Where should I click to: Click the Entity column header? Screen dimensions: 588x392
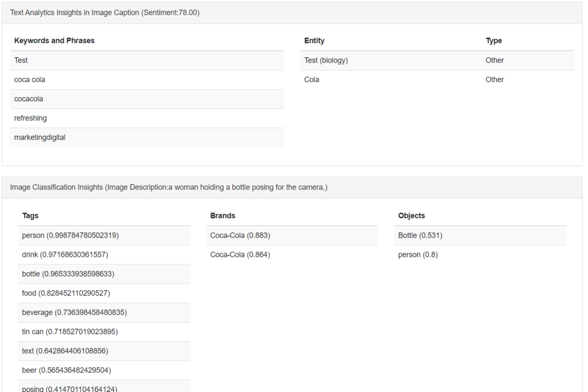[x=314, y=41]
